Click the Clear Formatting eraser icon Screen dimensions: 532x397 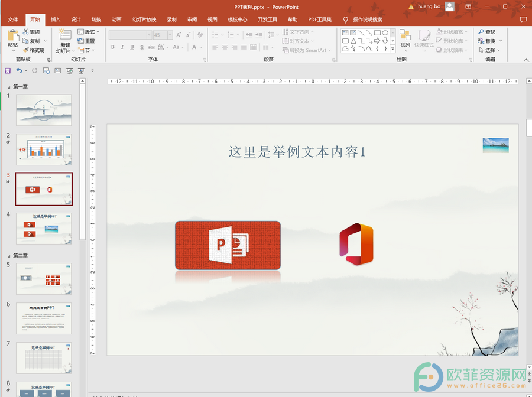pos(200,35)
